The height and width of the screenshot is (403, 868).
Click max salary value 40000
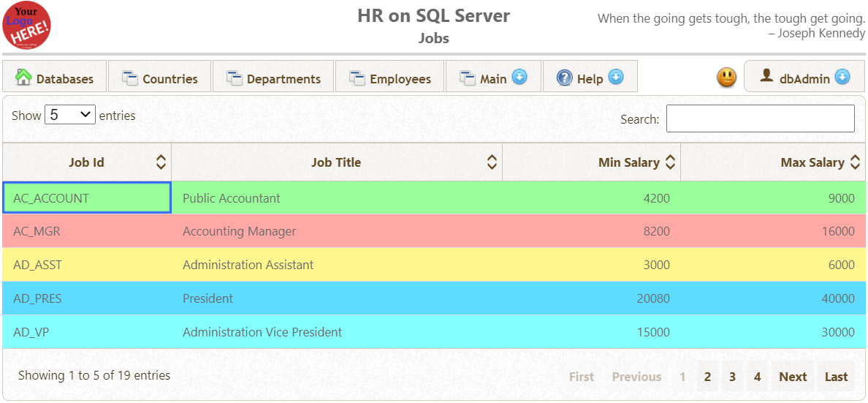pyautogui.click(x=838, y=298)
